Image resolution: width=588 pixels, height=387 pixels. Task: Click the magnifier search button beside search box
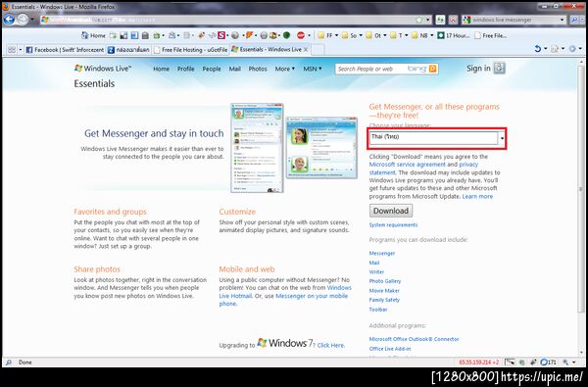[x=574, y=20]
